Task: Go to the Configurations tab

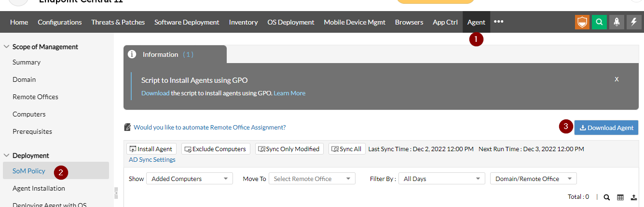Action: 60,22
